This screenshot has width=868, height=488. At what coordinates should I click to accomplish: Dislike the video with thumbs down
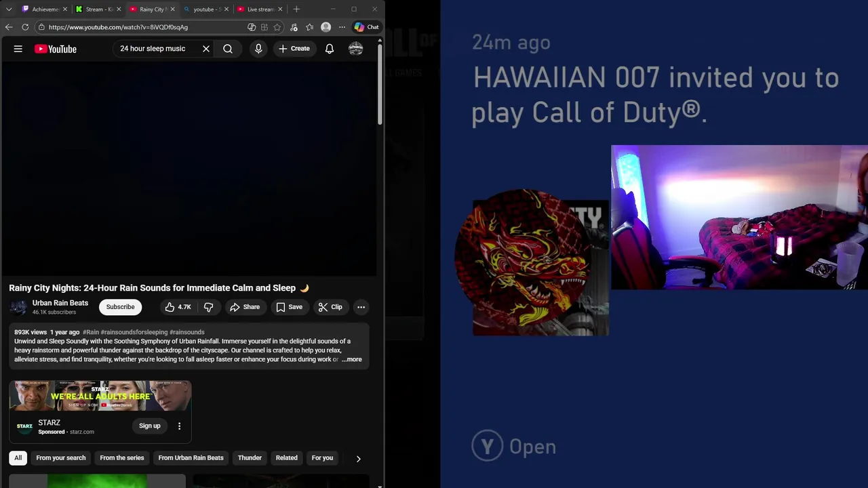208,307
